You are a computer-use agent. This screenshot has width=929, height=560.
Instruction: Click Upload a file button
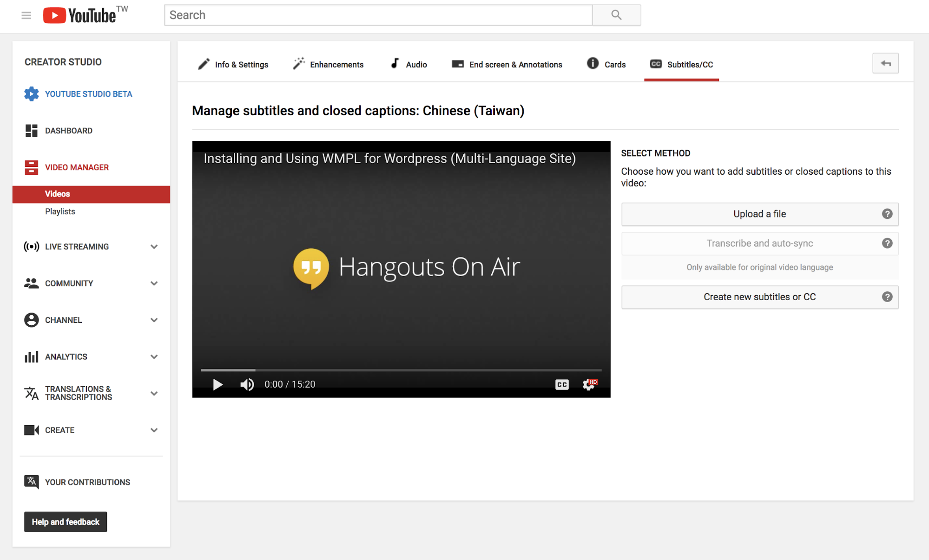(760, 214)
